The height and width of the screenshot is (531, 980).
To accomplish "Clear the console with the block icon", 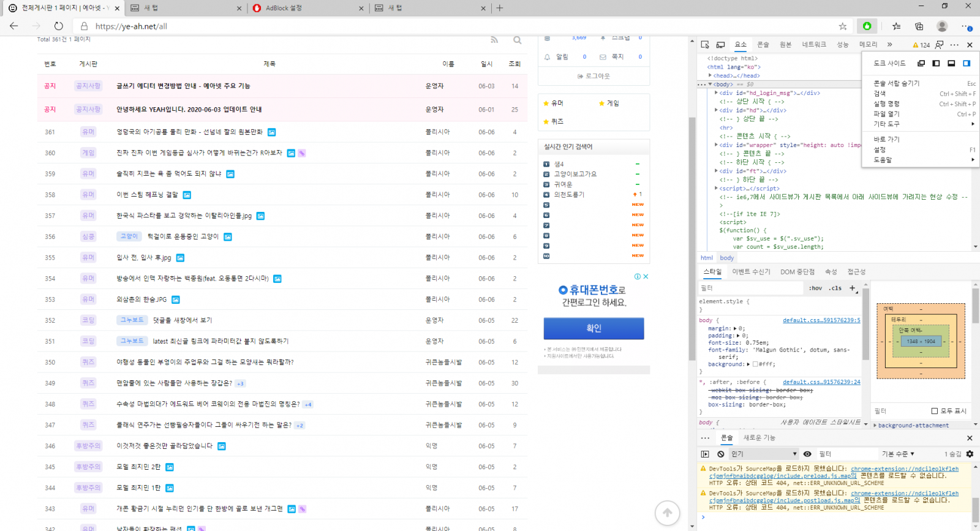I will (x=721, y=454).
